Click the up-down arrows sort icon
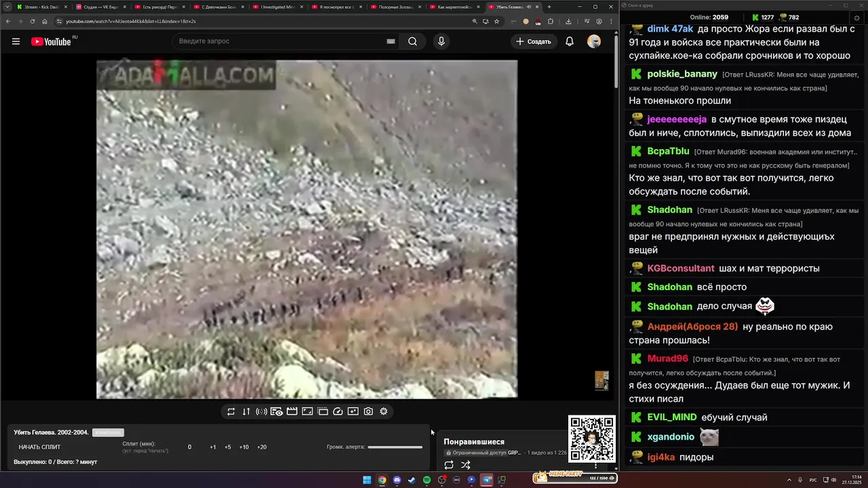This screenshot has width=868, height=488. click(x=246, y=411)
